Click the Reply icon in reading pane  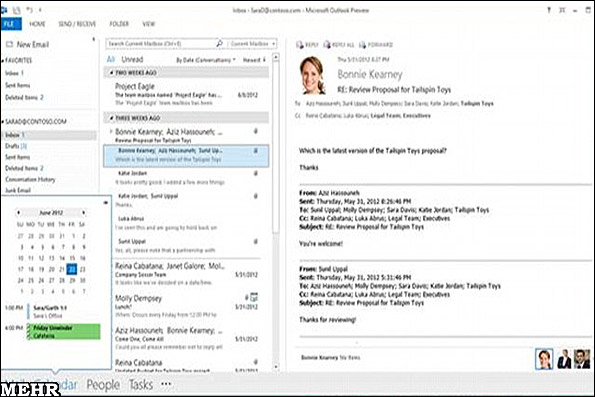point(299,45)
